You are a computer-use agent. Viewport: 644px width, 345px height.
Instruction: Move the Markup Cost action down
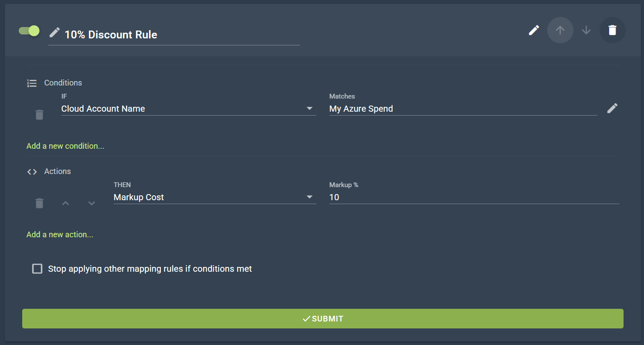click(92, 203)
